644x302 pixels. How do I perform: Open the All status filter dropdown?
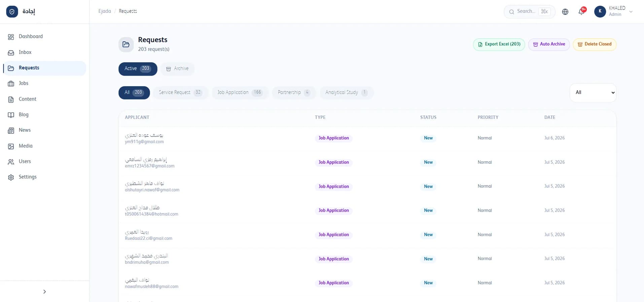tap(593, 92)
